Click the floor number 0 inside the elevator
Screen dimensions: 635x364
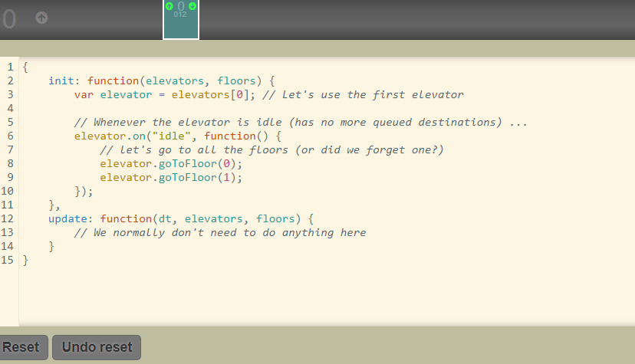click(181, 5)
